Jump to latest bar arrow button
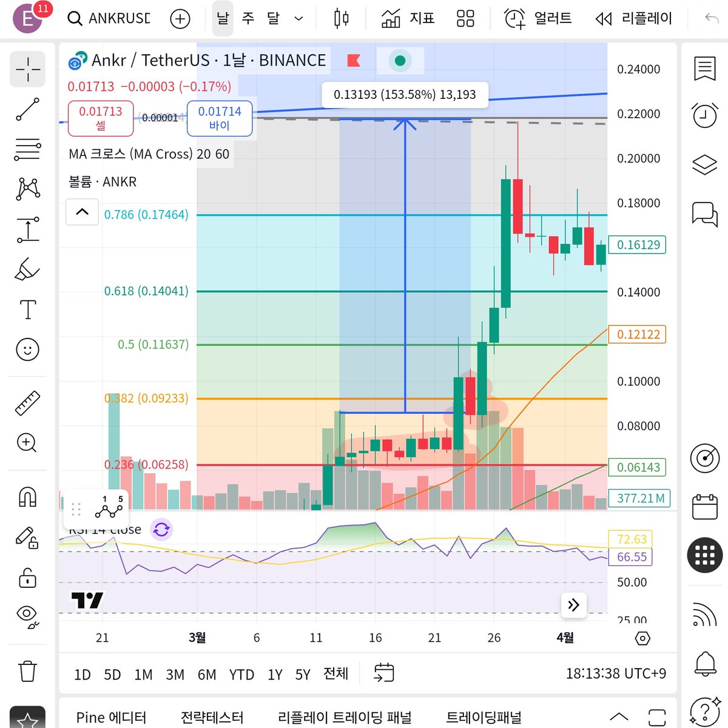 coord(573,605)
